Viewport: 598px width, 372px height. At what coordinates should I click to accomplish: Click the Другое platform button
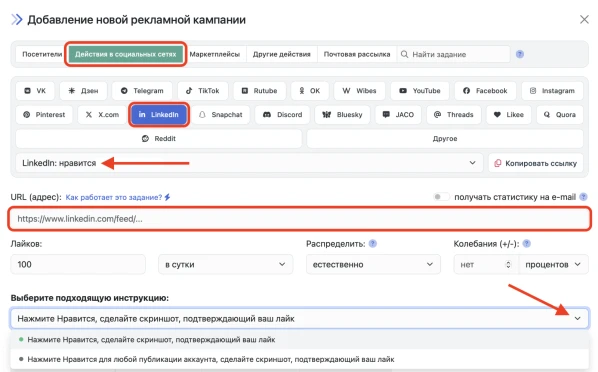(x=445, y=138)
